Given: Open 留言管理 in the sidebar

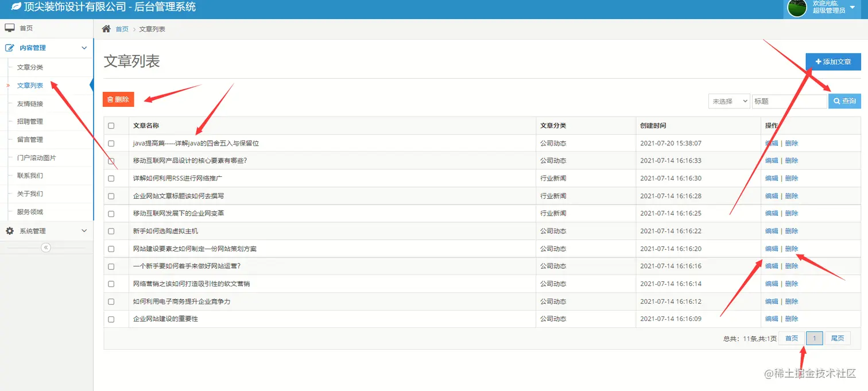Looking at the screenshot, I should click(30, 140).
